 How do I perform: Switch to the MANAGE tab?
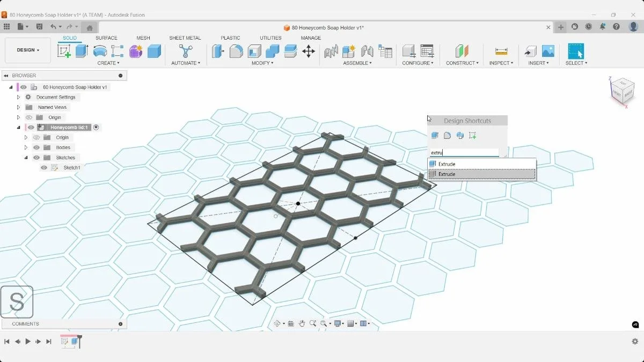pos(311,38)
